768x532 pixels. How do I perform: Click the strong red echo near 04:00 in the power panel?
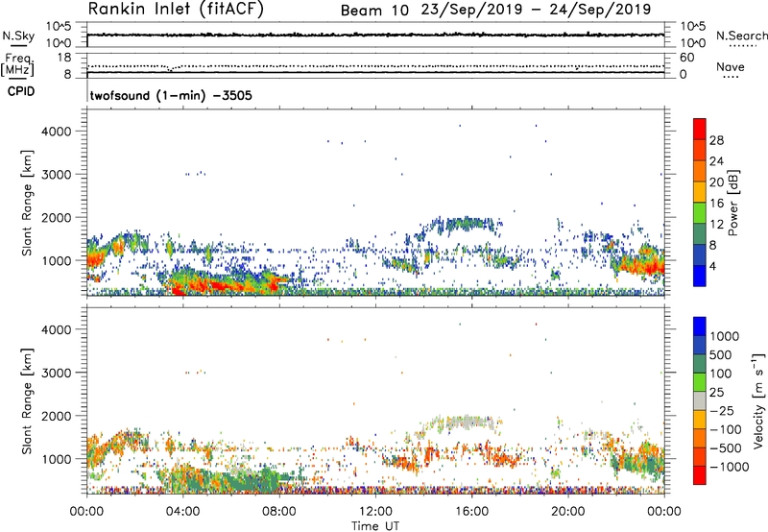(178, 291)
